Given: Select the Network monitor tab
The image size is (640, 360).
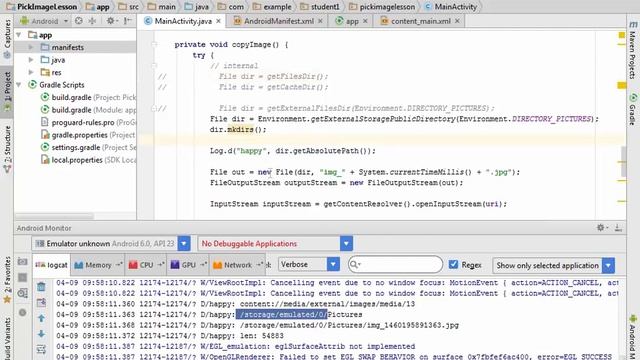Looking at the screenshot, I should point(238,265).
